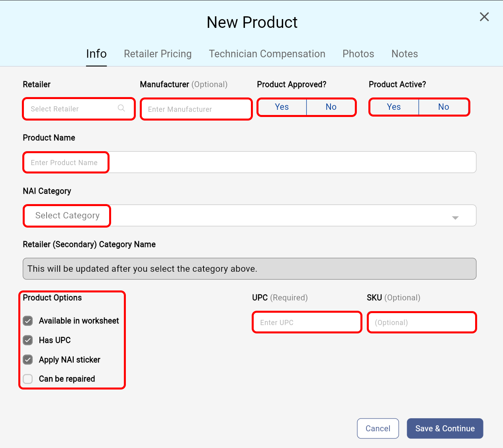Switch to the Retailer Pricing tab
Viewport: 503px width, 448px height.
pyautogui.click(x=158, y=54)
